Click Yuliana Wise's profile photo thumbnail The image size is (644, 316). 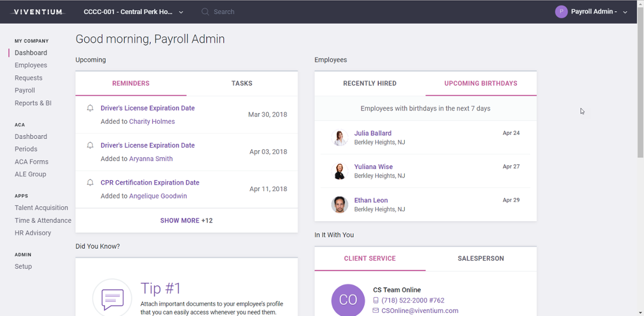340,171
